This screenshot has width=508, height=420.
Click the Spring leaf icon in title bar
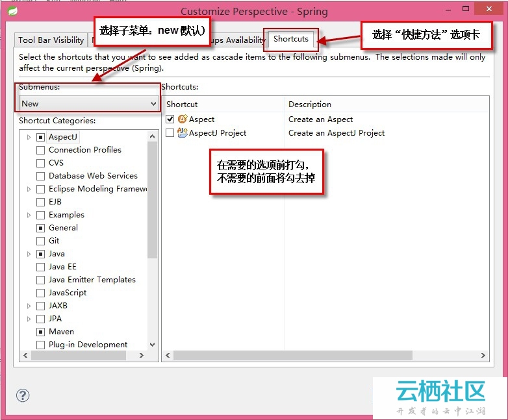click(x=12, y=11)
